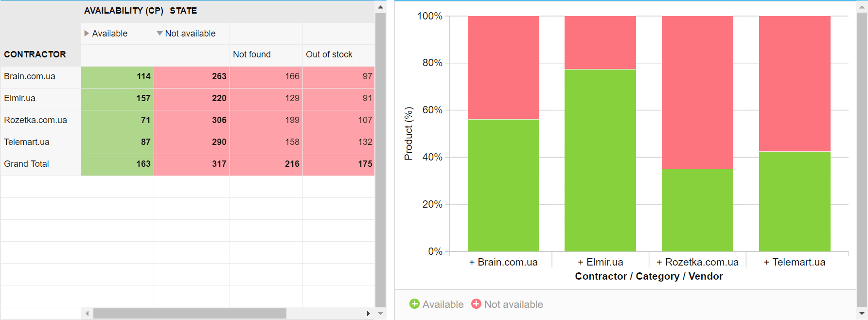Toggle the Available legend series

(414, 304)
